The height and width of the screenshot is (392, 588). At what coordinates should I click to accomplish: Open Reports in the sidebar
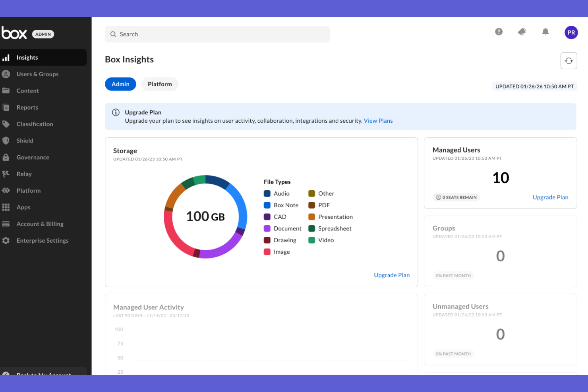coord(43,108)
